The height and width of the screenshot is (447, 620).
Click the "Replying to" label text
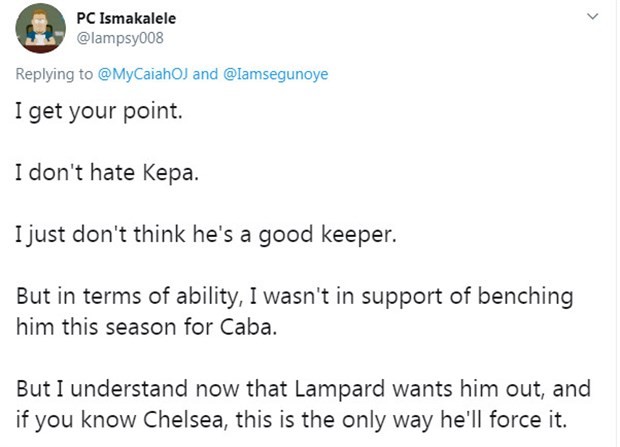coord(54,74)
